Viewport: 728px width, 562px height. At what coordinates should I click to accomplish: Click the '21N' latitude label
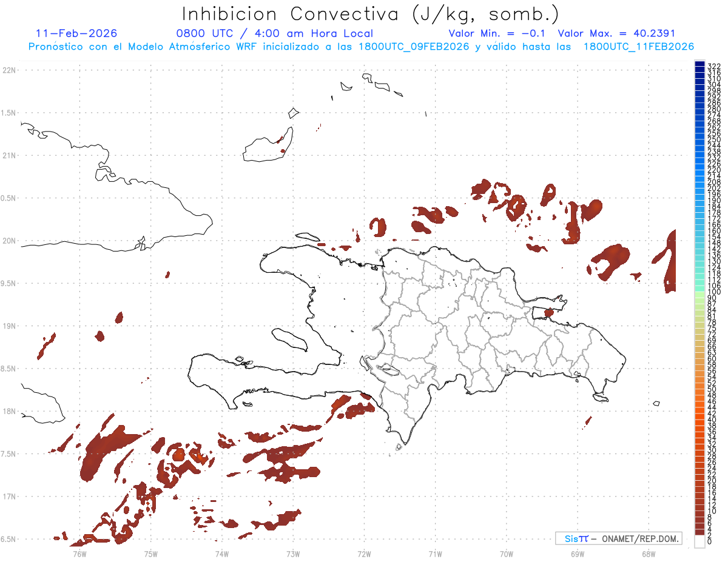tap(9, 156)
